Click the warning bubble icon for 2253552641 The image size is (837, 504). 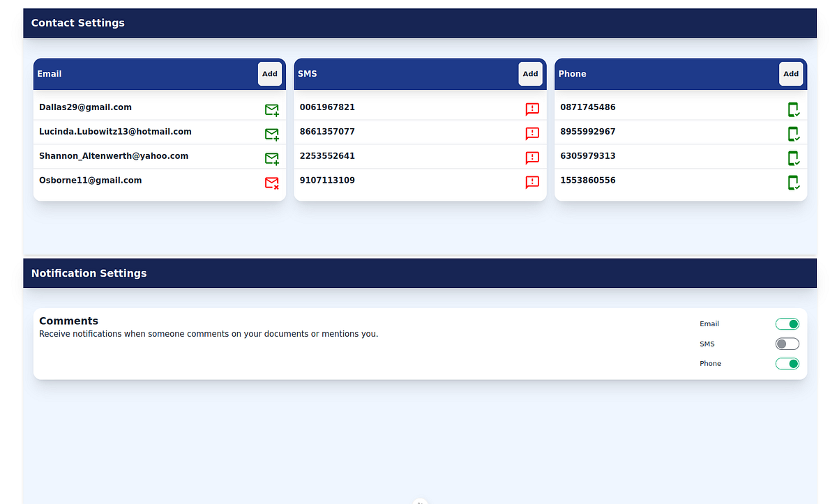(x=532, y=158)
